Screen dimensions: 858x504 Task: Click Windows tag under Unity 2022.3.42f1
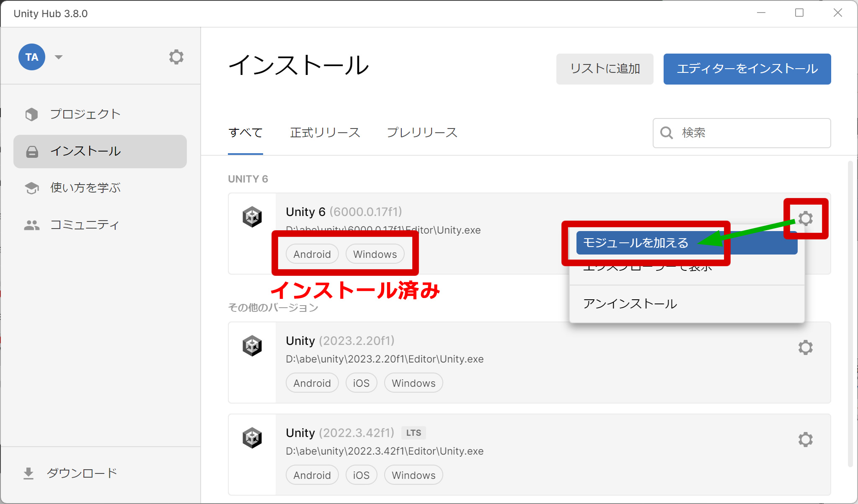(413, 475)
